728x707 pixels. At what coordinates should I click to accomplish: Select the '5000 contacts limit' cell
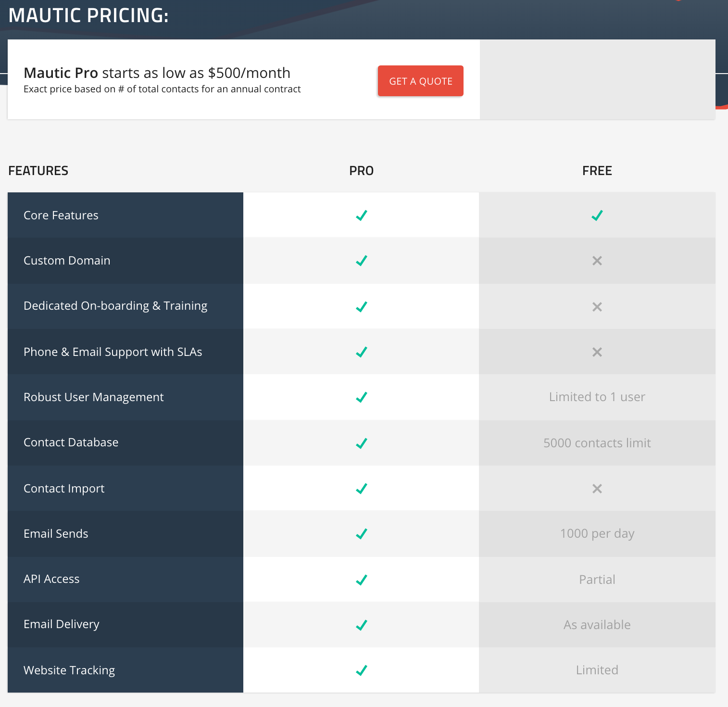pyautogui.click(x=597, y=443)
